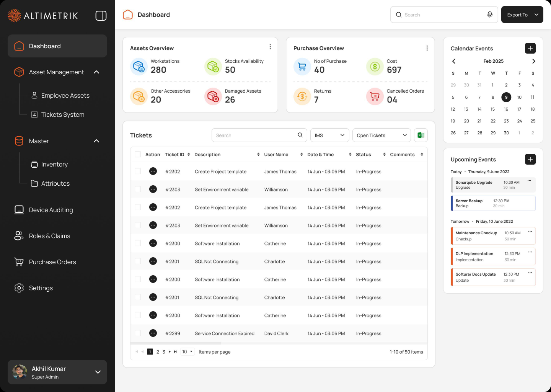
Task: Toggle the sidebar collapse icon
Action: (x=101, y=16)
